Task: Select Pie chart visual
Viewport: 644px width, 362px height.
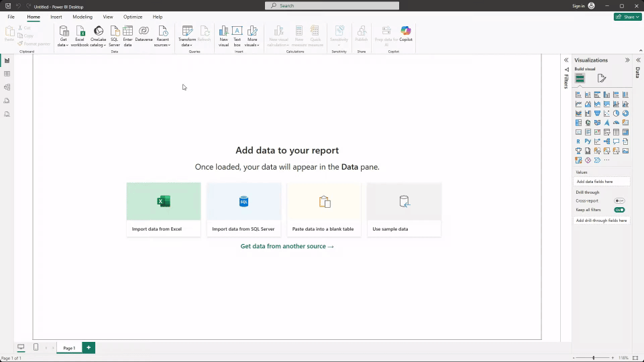Action: 616,114
